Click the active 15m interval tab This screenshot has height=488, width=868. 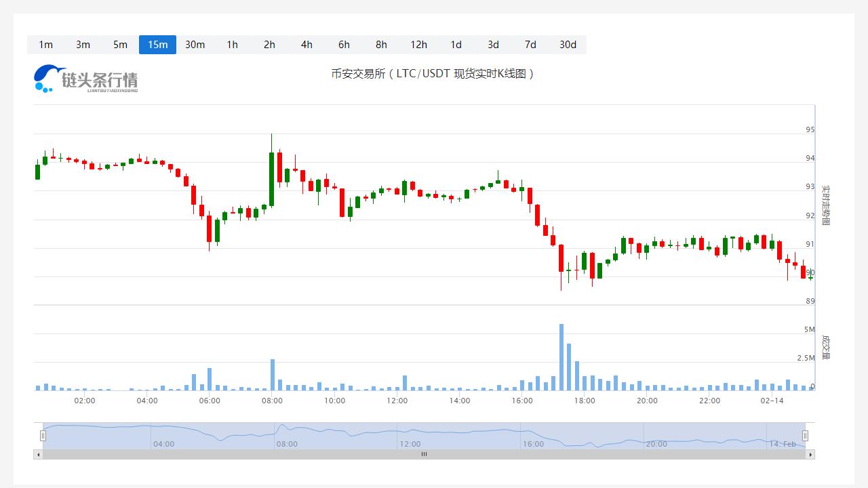pos(157,45)
